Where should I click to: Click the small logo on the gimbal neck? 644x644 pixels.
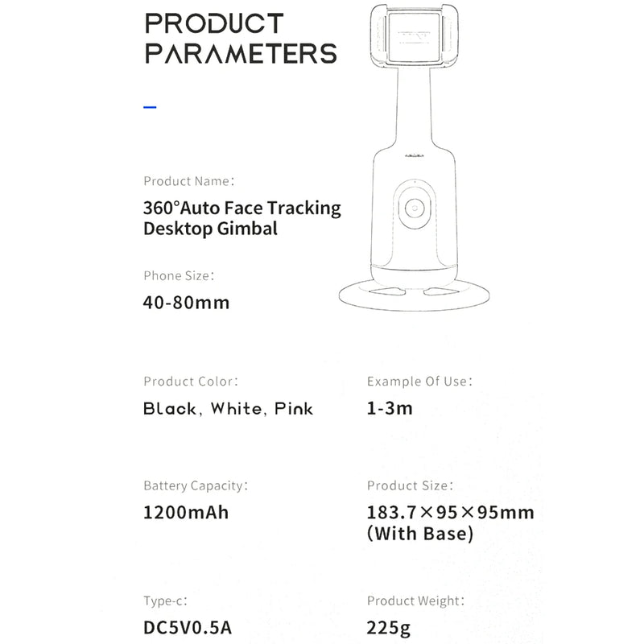point(415,157)
